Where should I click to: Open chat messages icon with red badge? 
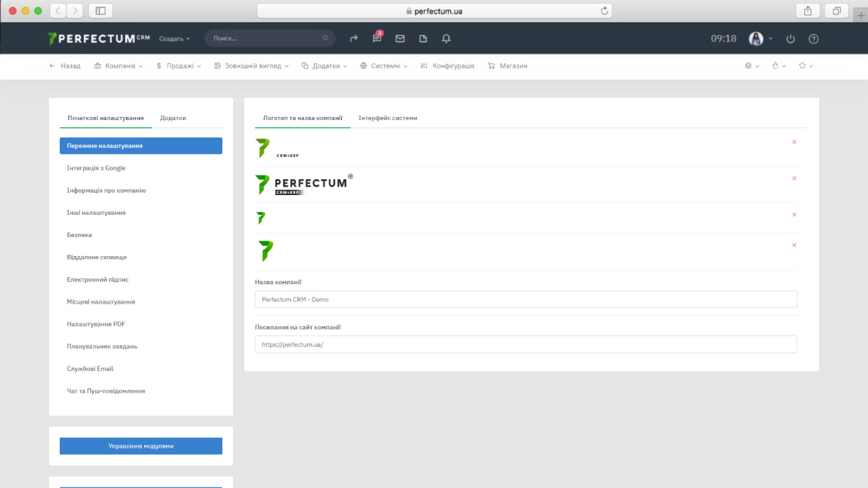pyautogui.click(x=377, y=39)
